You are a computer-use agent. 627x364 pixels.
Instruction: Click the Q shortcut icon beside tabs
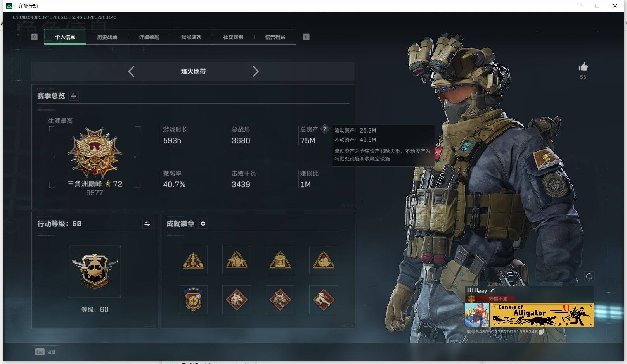[x=34, y=37]
